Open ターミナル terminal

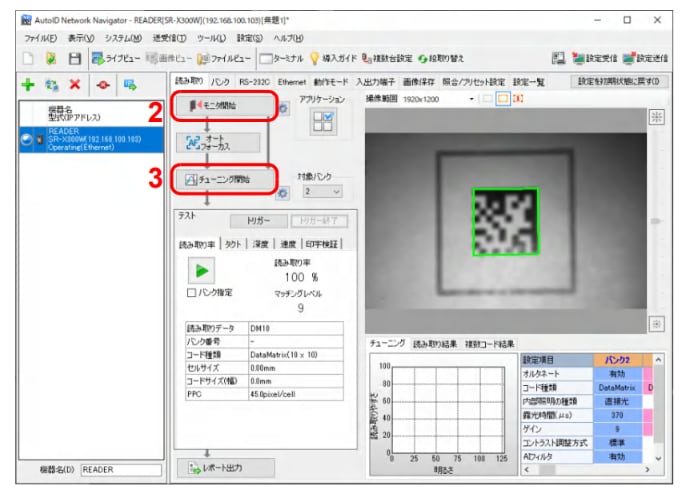point(282,58)
